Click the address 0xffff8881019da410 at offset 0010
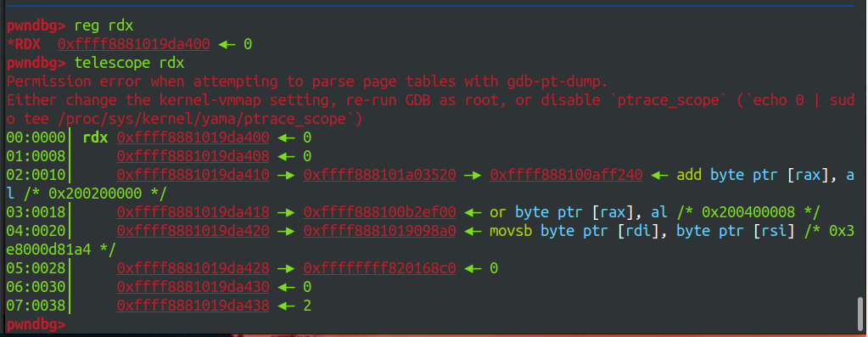 pyautogui.click(x=193, y=175)
